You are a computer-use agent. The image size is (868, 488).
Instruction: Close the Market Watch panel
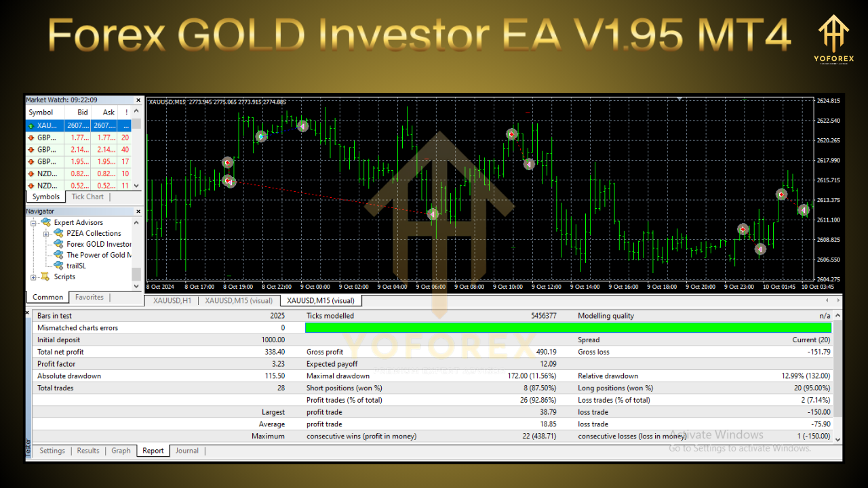tap(138, 100)
